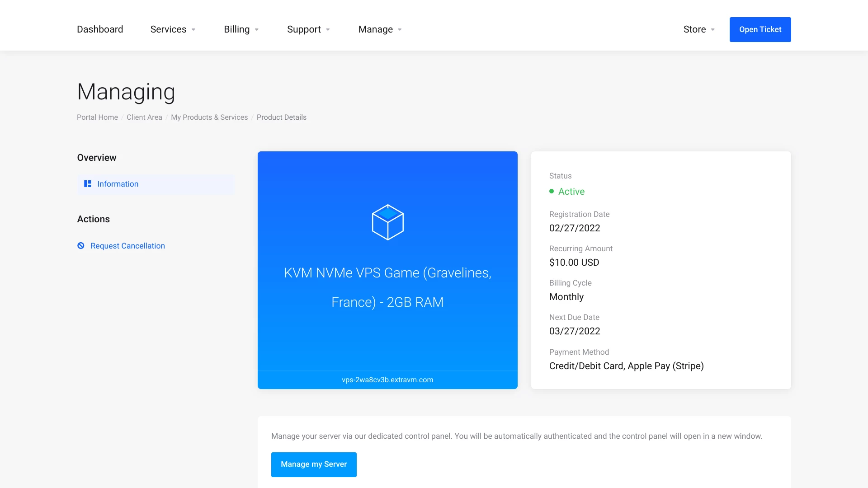Open the Portal Home breadcrumb link

[x=97, y=117]
